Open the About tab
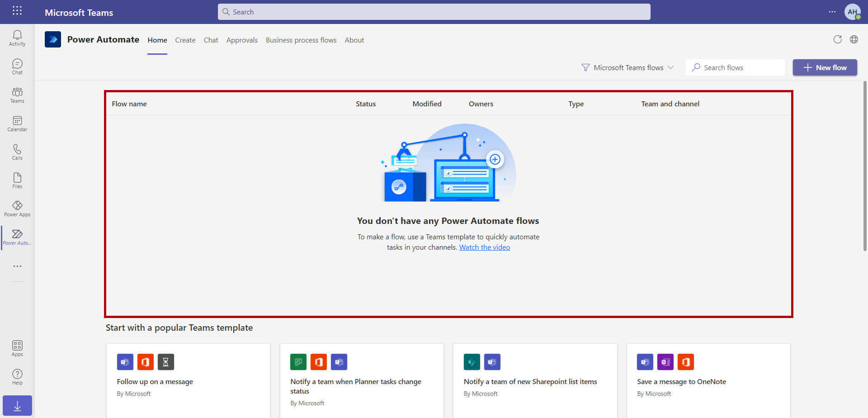 [354, 40]
